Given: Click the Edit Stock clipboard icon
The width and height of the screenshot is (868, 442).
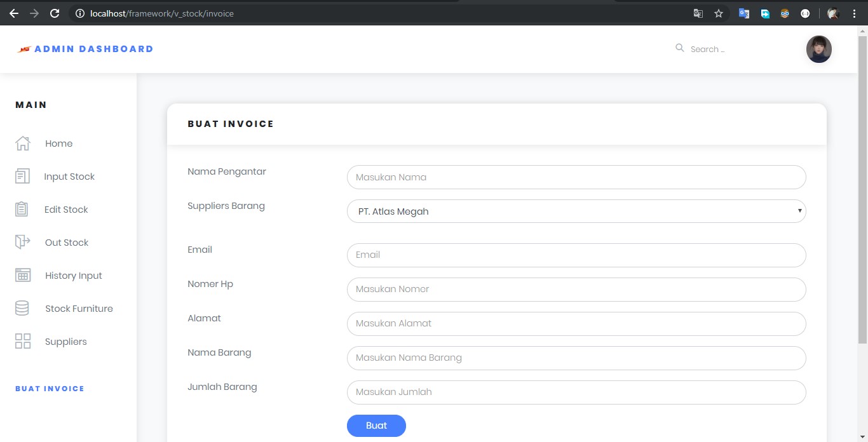Looking at the screenshot, I should pos(22,210).
